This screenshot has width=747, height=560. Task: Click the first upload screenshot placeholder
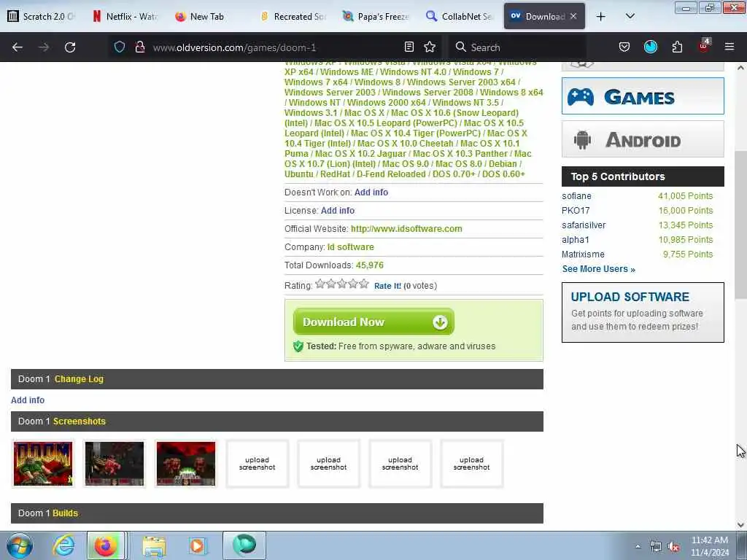coord(258,464)
